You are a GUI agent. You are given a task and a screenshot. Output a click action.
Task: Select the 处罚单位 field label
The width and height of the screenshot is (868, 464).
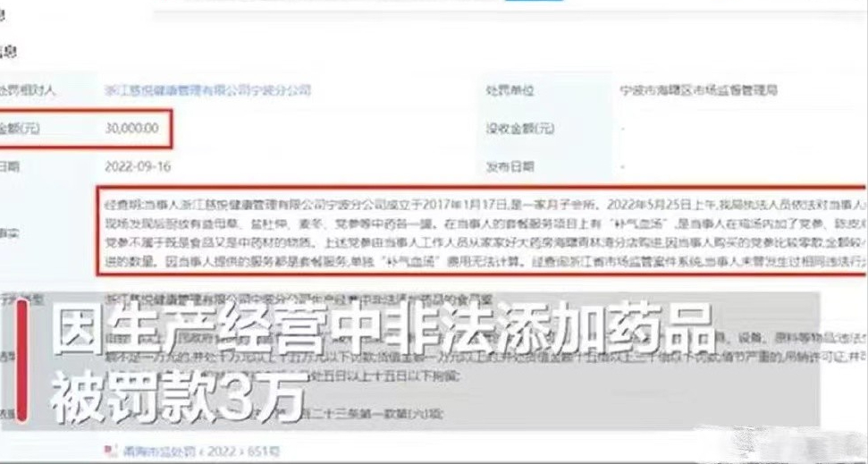(510, 91)
